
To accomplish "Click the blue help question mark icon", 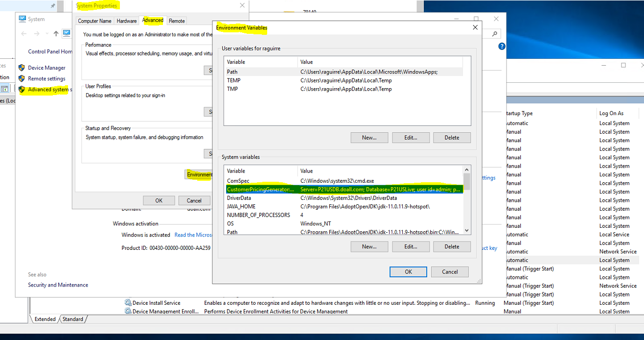I will (x=502, y=46).
